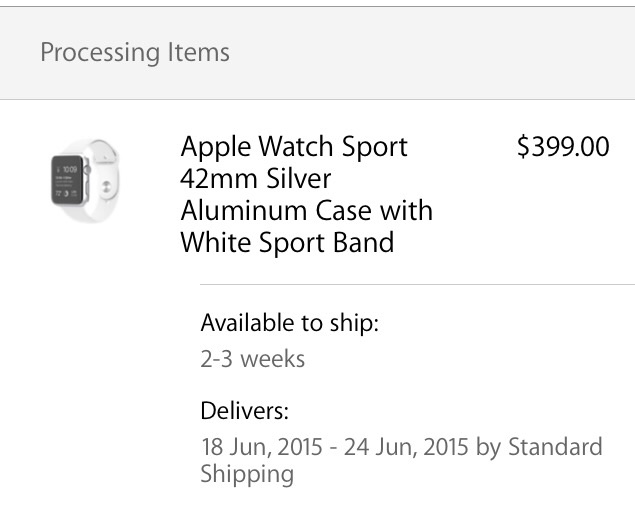Click the 2-3 weeks shipping estimate
This screenshot has width=635, height=523.
(x=252, y=358)
